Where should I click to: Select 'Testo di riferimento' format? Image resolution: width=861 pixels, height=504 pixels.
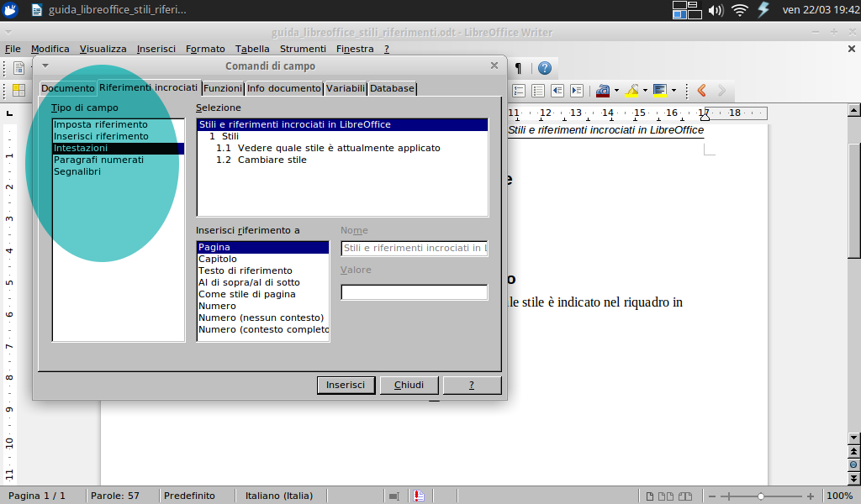point(263,270)
